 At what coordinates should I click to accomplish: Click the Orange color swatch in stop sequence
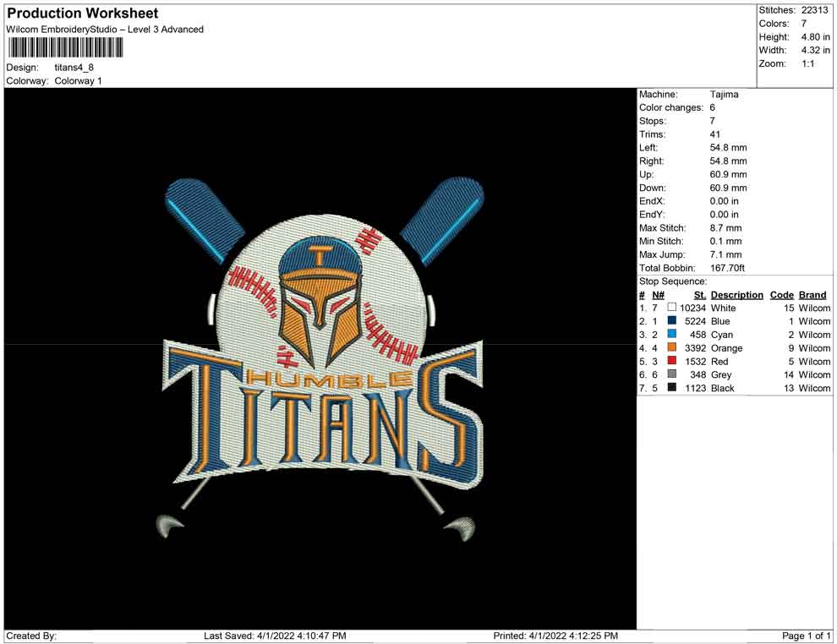coord(672,347)
